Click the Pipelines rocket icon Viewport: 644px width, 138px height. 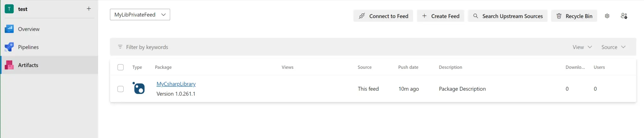[x=9, y=47]
